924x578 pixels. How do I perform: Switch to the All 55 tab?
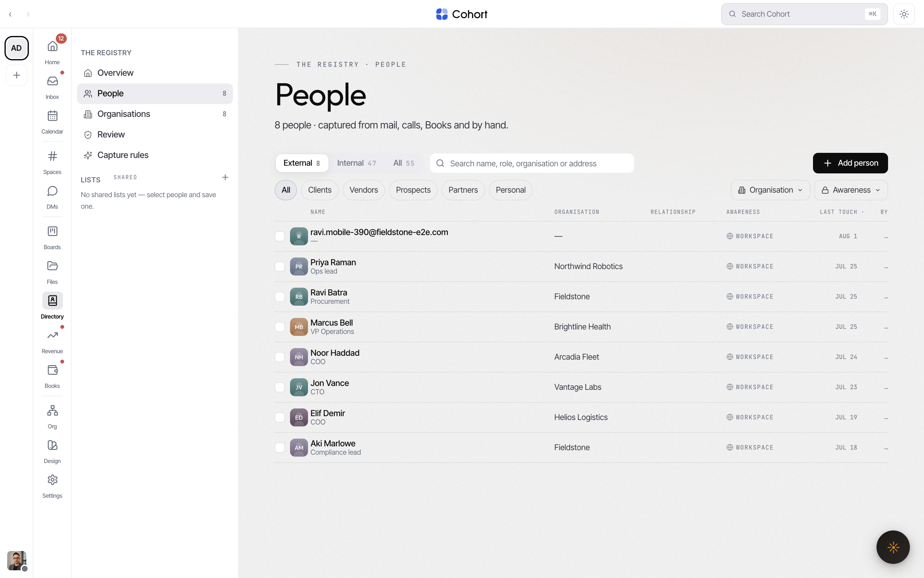(x=404, y=163)
